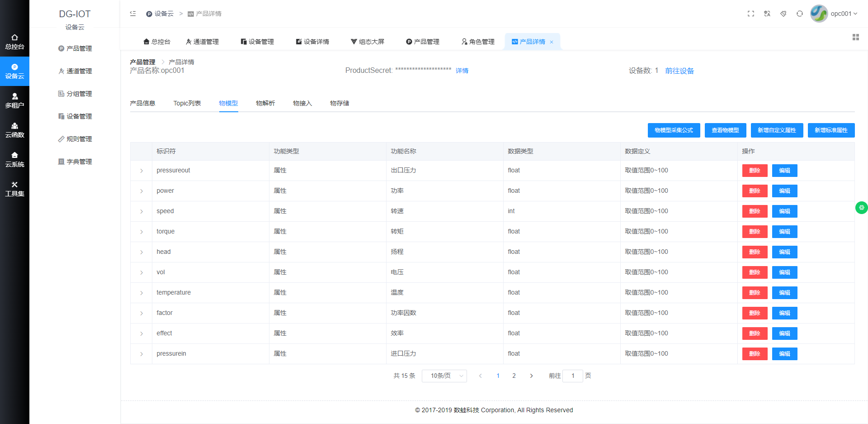Open the tab grid menu icon
The image size is (868, 424).
(856, 37)
